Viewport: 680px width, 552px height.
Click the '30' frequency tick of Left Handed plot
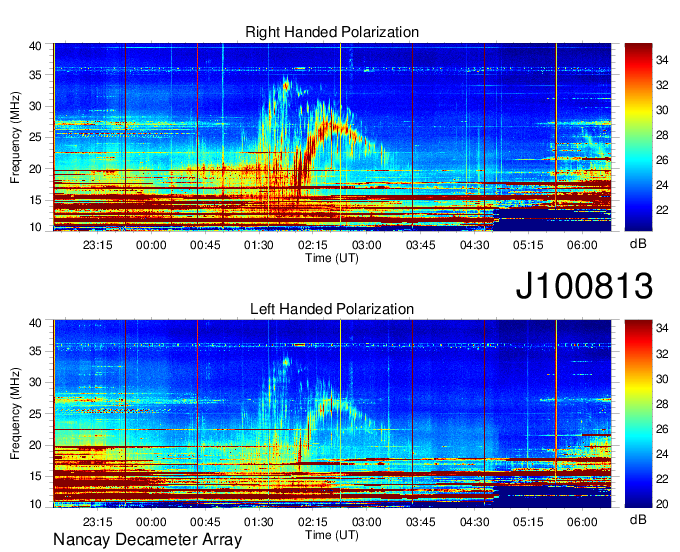[36, 382]
